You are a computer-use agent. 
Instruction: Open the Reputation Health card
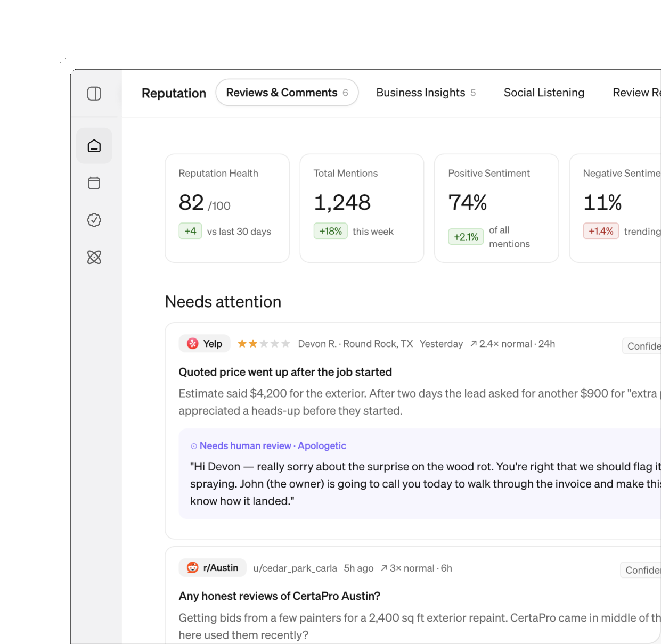(x=227, y=208)
